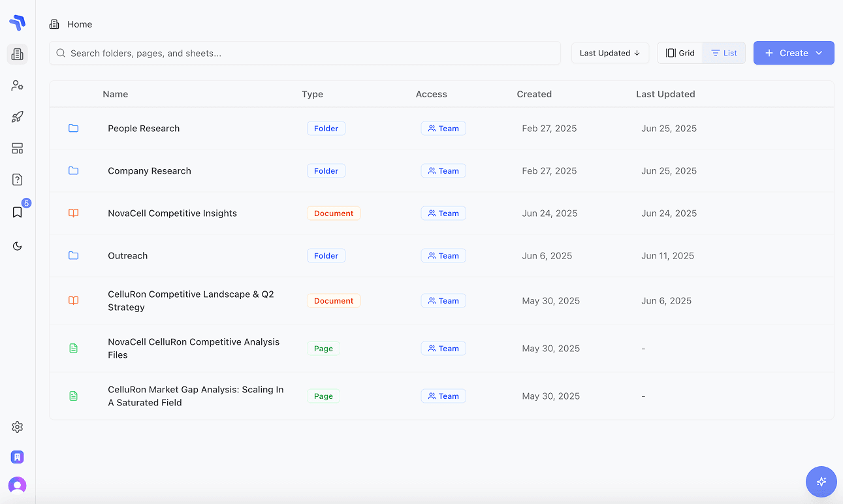Click the NovaCell CelluRon Analysis Files page icon
Viewport: 843px width, 504px height.
click(74, 349)
